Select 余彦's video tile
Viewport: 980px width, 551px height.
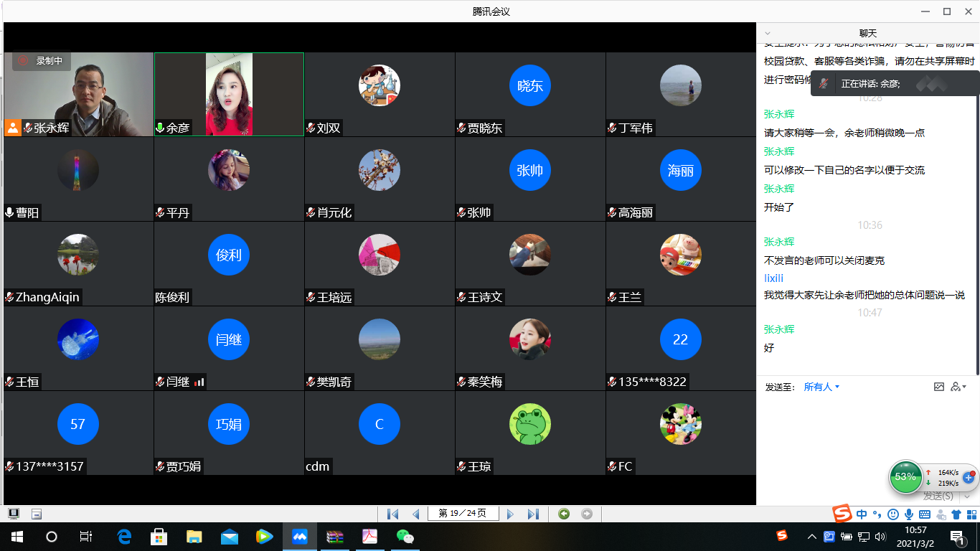(229, 94)
